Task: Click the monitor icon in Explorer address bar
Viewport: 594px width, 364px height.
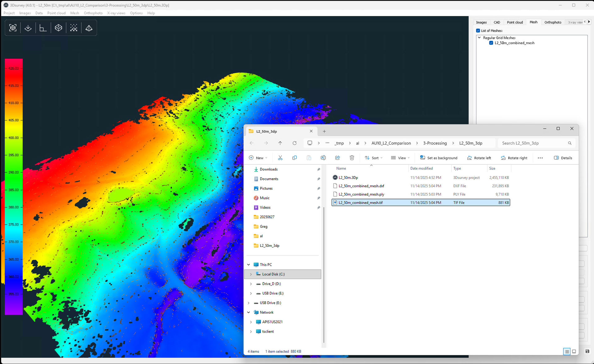Action: coord(310,143)
